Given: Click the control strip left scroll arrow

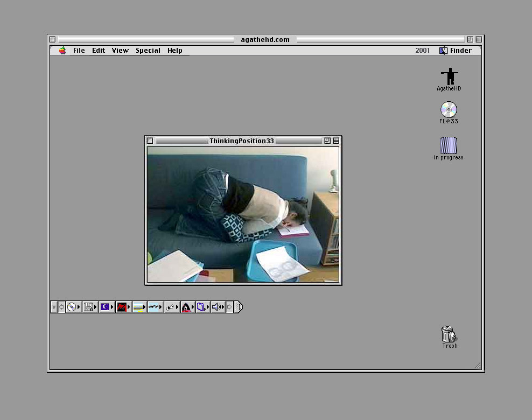Looking at the screenshot, I should click(x=61, y=307).
